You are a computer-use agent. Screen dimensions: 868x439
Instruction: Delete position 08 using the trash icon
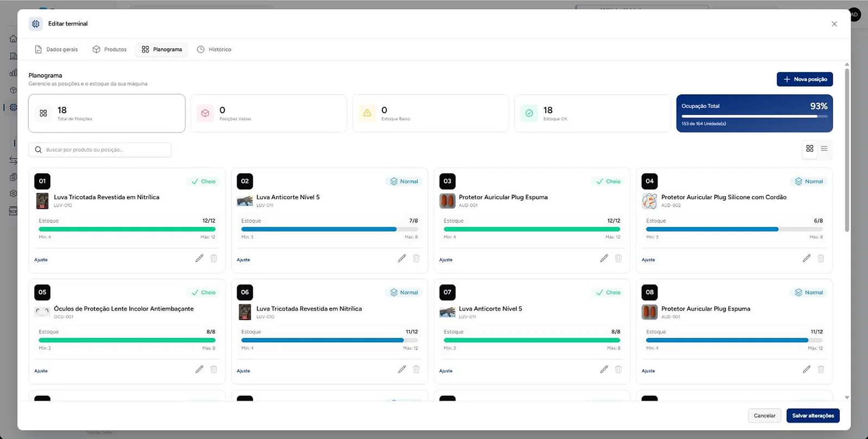(x=821, y=369)
